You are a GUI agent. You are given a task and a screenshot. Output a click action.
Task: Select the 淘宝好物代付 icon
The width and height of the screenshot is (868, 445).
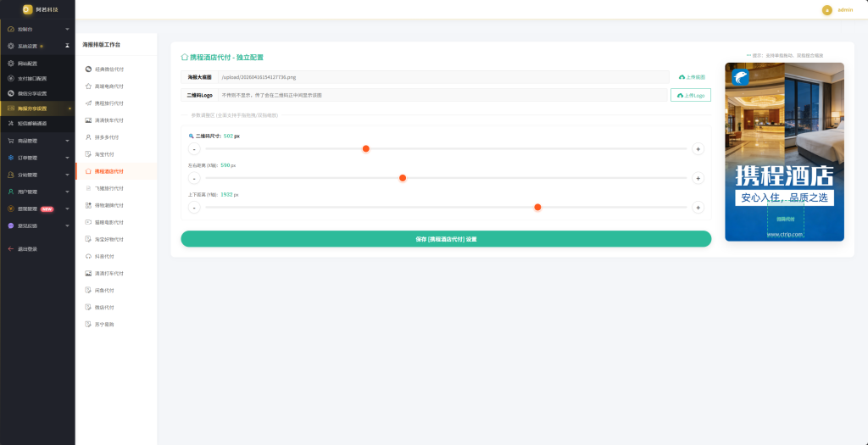[88, 240]
